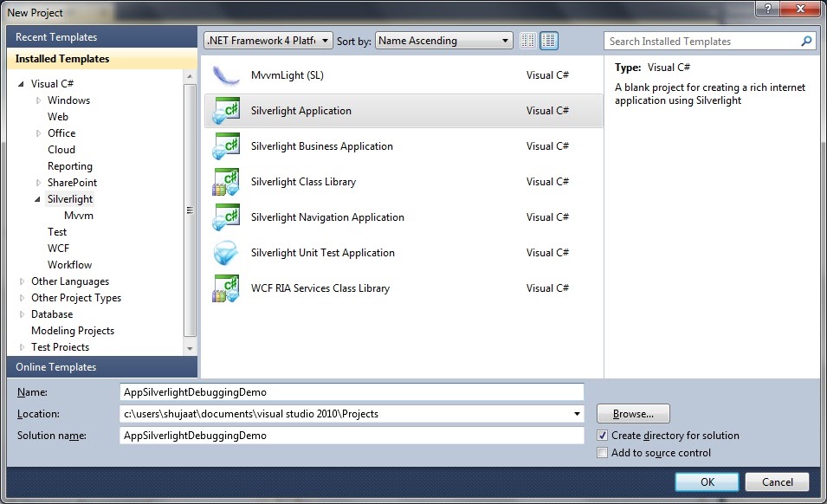
Task: Expand the Database tree node
Action: pyautogui.click(x=22, y=314)
